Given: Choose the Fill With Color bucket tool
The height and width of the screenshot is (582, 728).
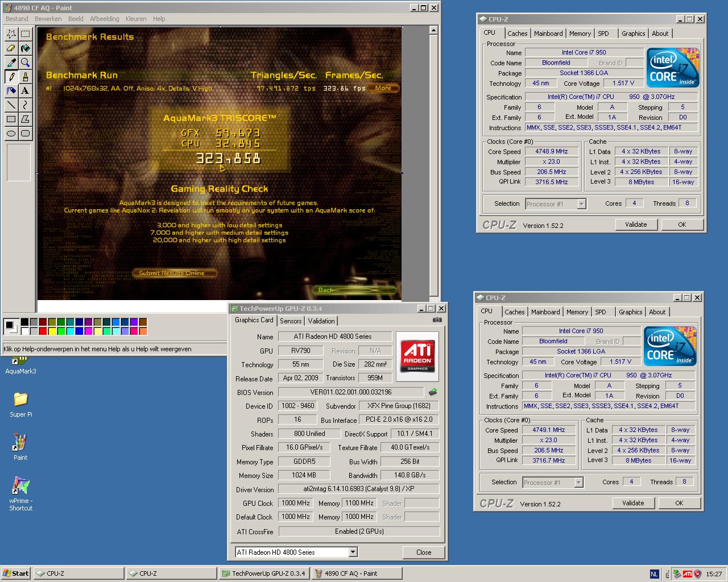Looking at the screenshot, I should click(x=25, y=48).
